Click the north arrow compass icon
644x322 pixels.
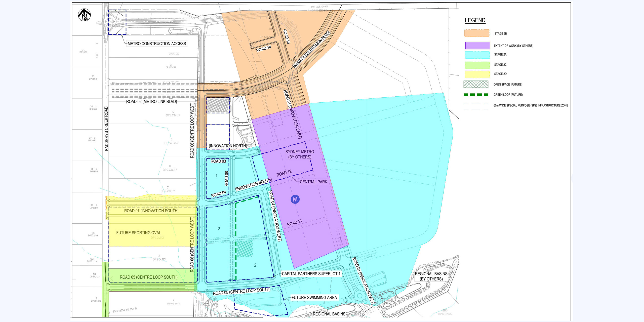tap(84, 15)
